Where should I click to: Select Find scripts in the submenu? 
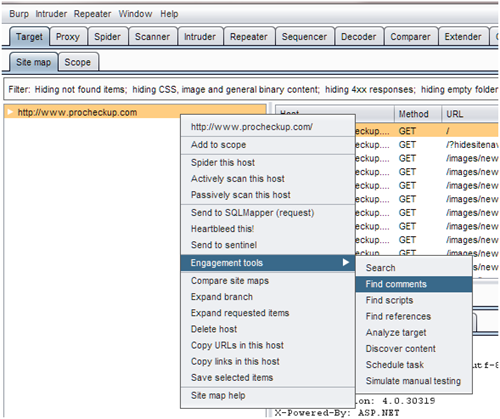point(414,300)
